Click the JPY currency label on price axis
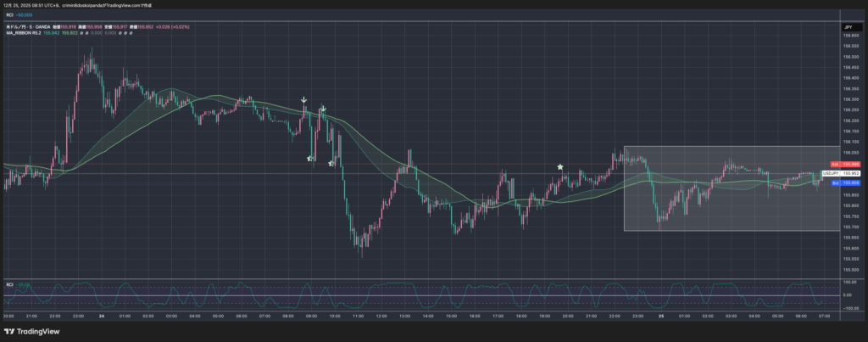This screenshot has width=868, height=342. pos(847,27)
